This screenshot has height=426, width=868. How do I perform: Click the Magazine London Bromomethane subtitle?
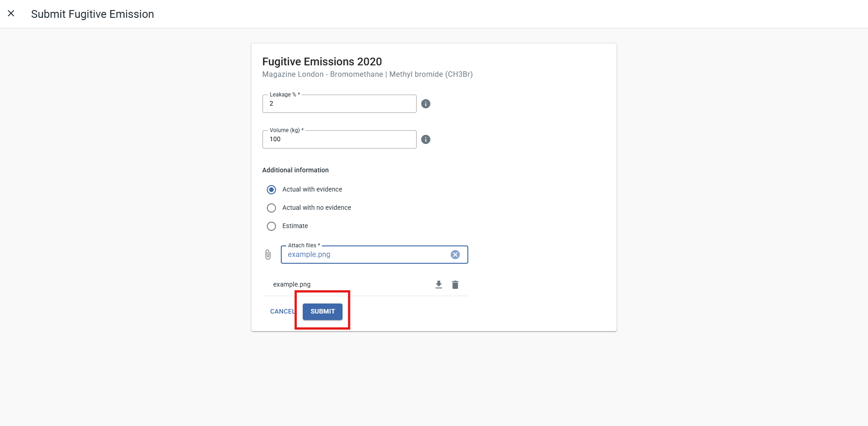[x=367, y=74]
